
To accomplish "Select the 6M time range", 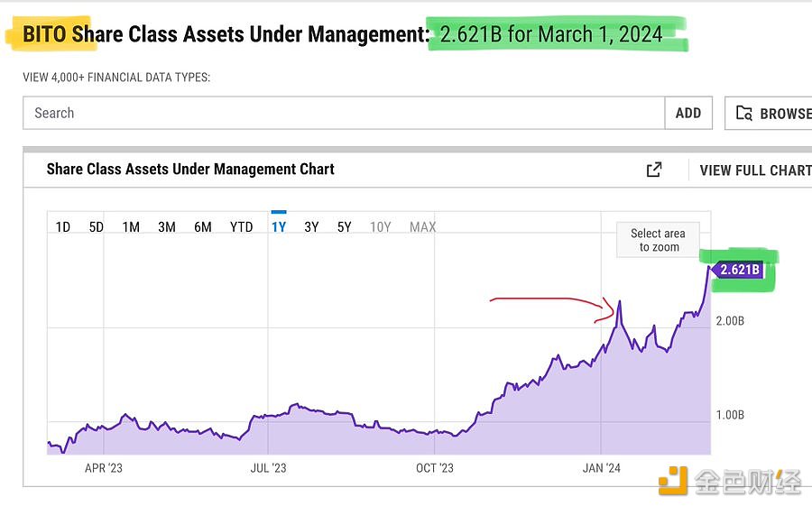I will [202, 227].
